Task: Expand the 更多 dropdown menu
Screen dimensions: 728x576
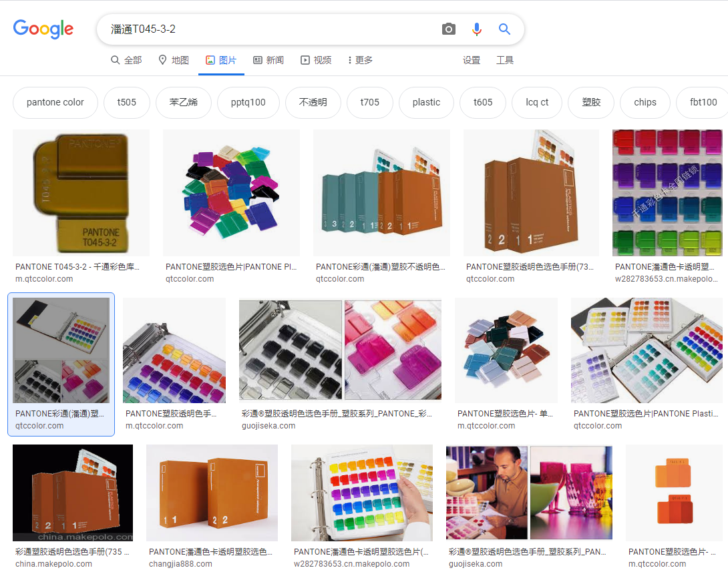Action: pos(359,59)
